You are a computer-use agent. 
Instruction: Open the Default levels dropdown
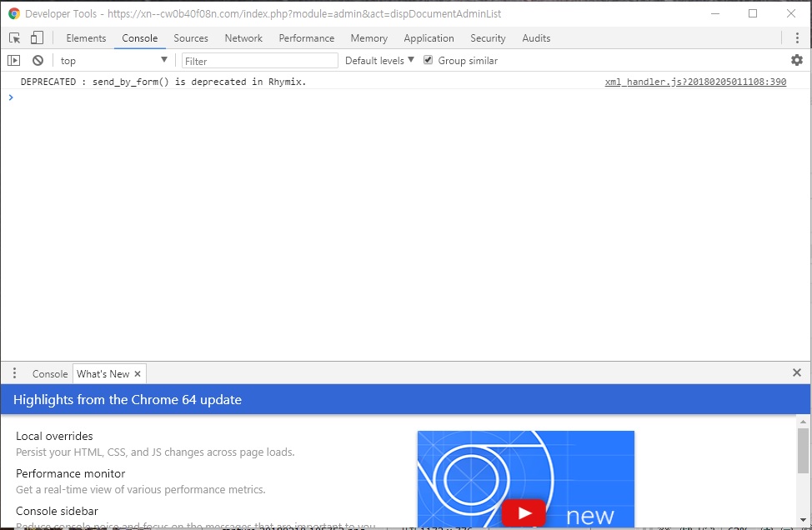[379, 61]
